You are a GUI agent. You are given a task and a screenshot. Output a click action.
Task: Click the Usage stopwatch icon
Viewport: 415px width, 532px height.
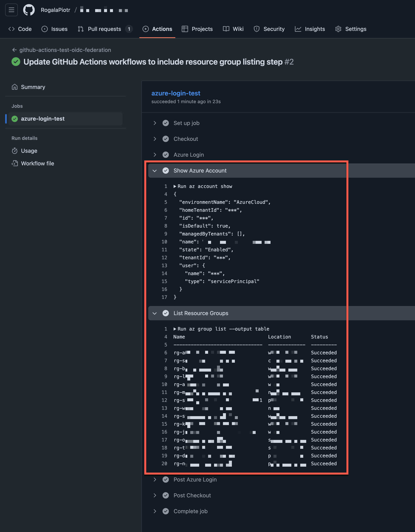[x=15, y=151]
